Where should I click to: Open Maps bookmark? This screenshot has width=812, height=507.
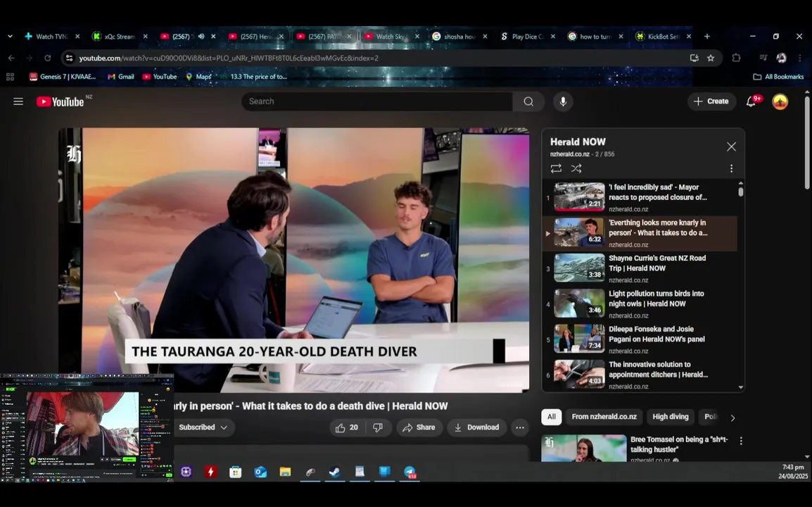click(x=198, y=77)
